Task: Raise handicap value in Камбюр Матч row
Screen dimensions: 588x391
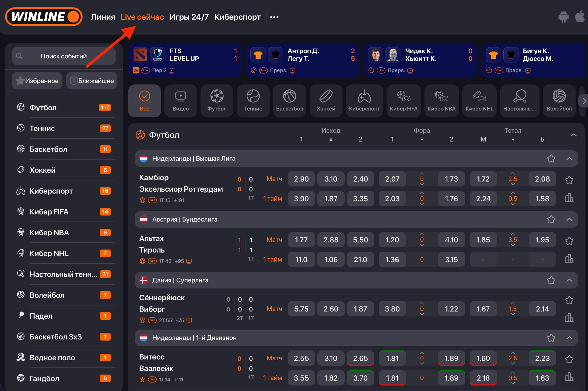Action: tap(422, 174)
